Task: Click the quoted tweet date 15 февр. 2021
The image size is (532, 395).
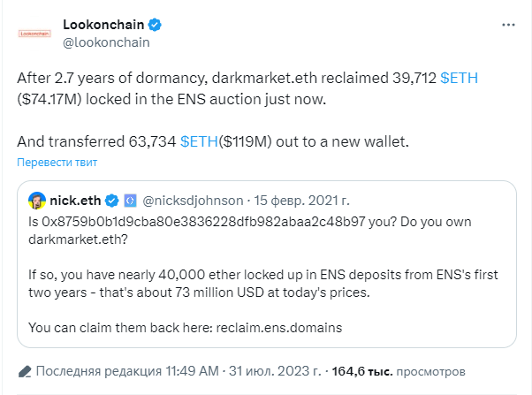Action: click(301, 201)
